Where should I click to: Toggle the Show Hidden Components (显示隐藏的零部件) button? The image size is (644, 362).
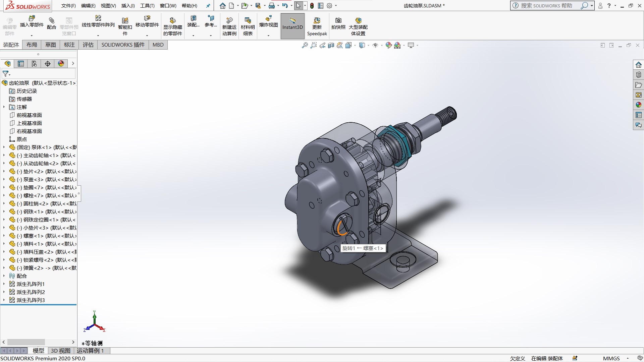coord(172,21)
